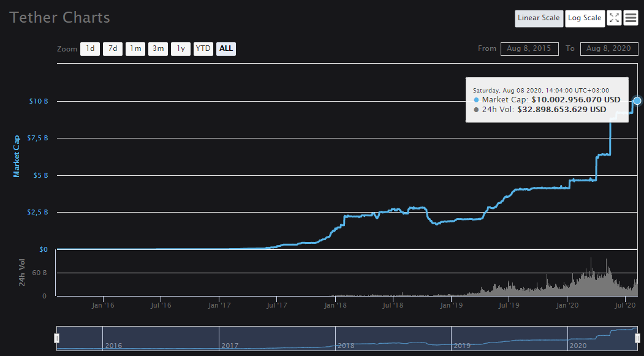Edit the To date field

click(609, 48)
